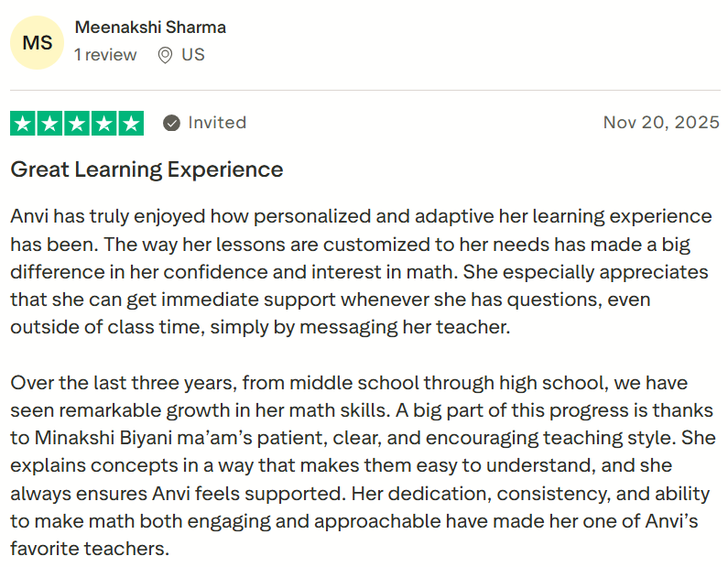Screen dimensions: 728x567
Task: Click the words "favorite teachers." ending the review
Action: [x=90, y=550]
